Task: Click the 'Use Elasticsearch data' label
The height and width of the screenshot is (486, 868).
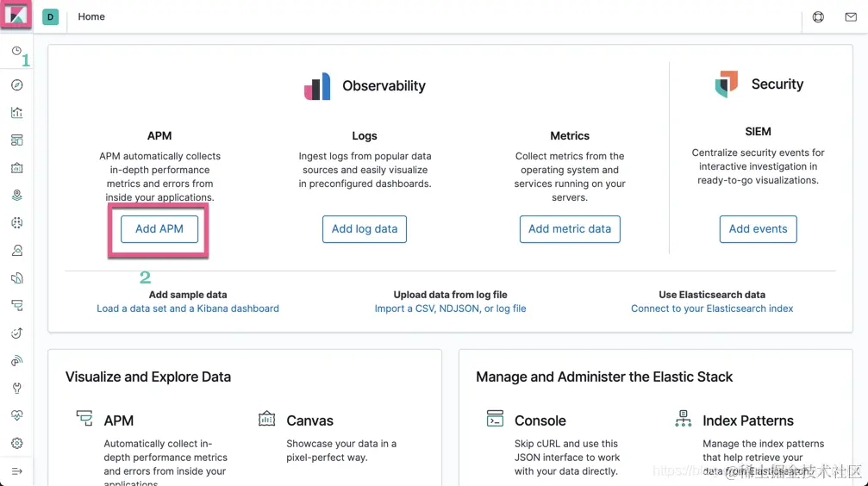Action: point(712,295)
